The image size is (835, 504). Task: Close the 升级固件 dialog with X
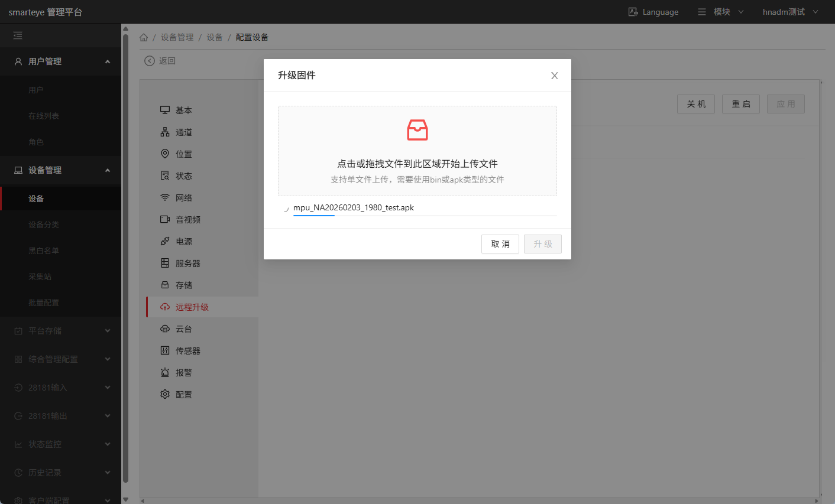point(554,76)
